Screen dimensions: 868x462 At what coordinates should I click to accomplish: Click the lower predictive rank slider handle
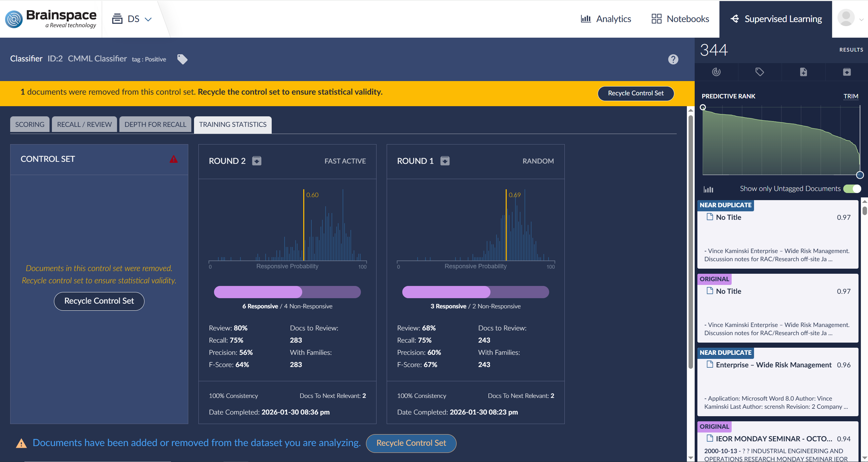860,175
